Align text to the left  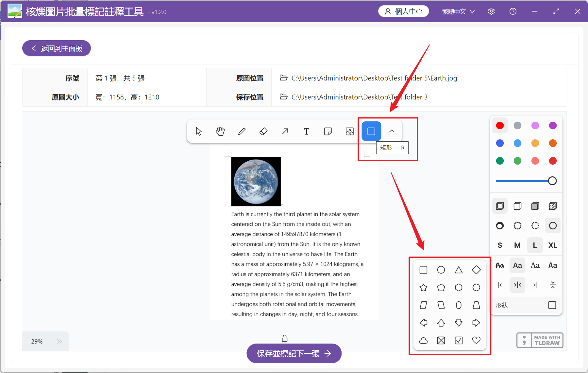click(x=500, y=285)
